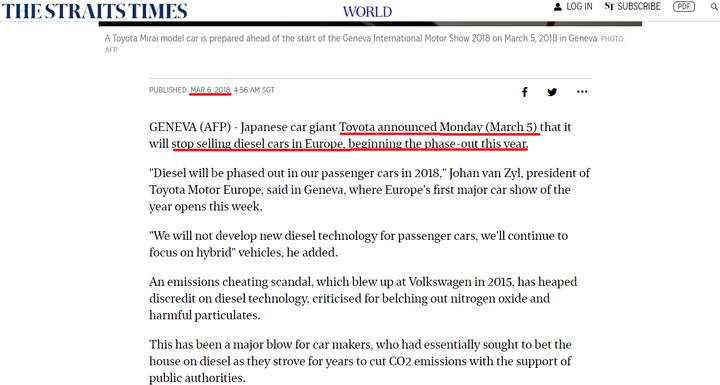
Task: Open The Straits Times home logo
Action: 95,11
